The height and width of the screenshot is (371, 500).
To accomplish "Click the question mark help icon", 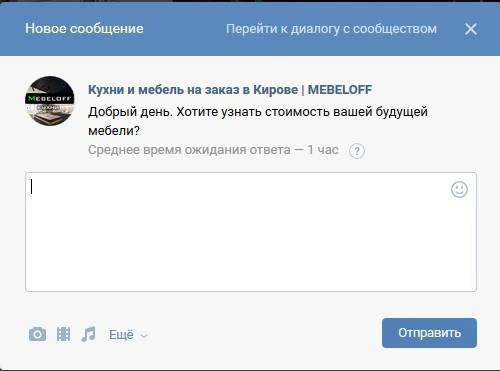I will click(357, 151).
